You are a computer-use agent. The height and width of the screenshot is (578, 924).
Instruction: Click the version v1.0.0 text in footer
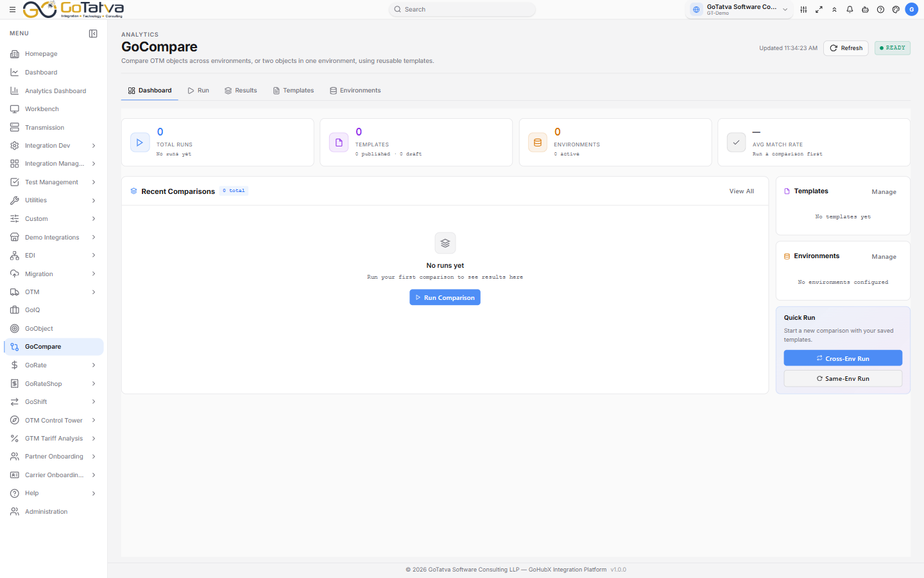pyautogui.click(x=619, y=570)
